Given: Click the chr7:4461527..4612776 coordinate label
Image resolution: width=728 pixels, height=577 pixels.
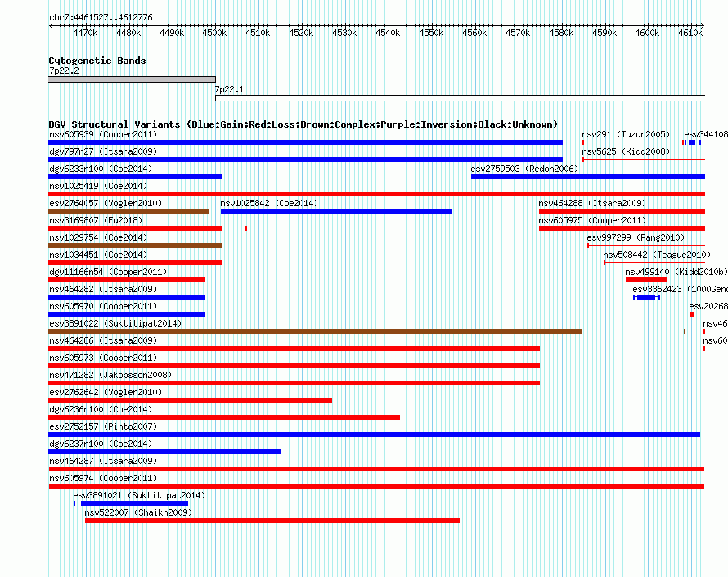Looking at the screenshot, I should coord(101,17).
